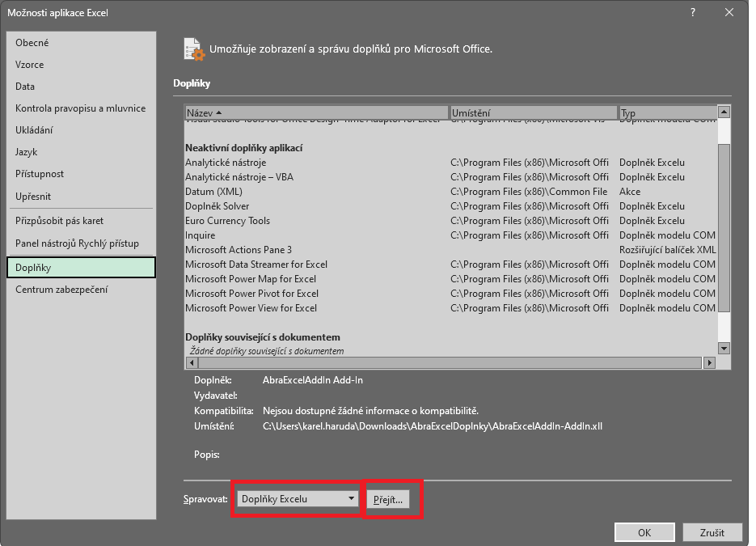The height and width of the screenshot is (546, 756).
Task: Click the AbraExcelAddIn Add-In name text
Action: pyautogui.click(x=313, y=380)
